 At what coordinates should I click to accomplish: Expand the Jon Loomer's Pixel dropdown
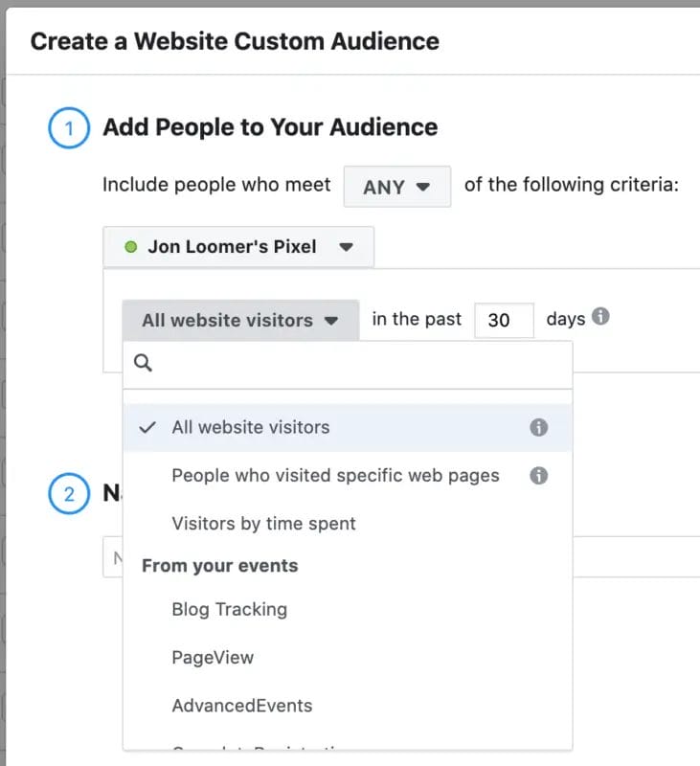347,246
